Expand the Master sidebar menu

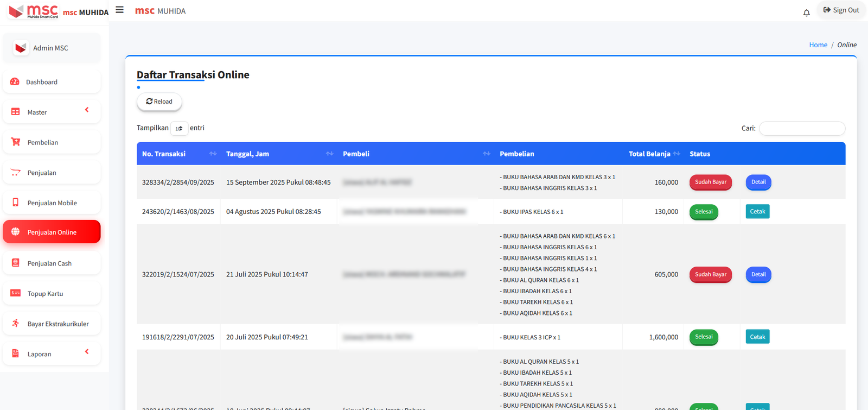pyautogui.click(x=52, y=112)
